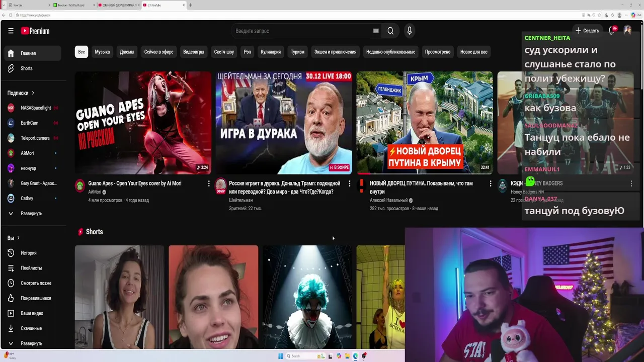This screenshot has width=644, height=362.
Task: Open Плейлисты in the sidebar
Action: (33, 268)
